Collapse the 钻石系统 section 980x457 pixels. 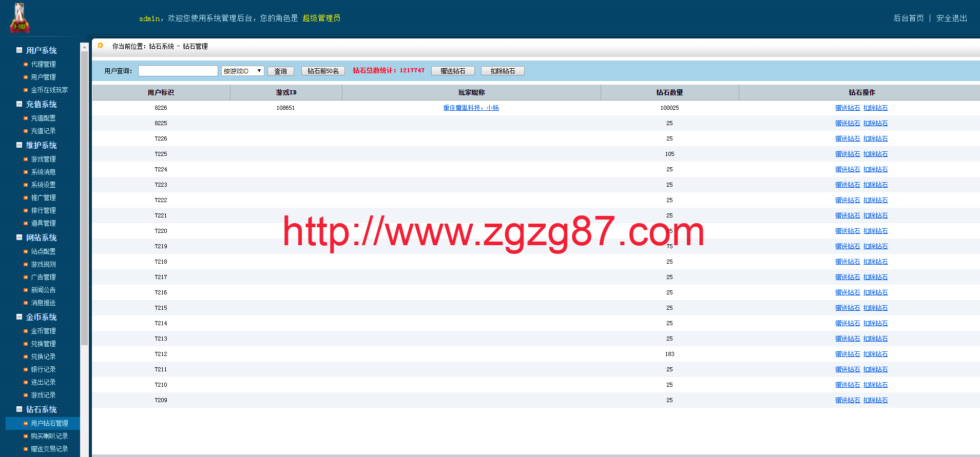pyautogui.click(x=19, y=409)
